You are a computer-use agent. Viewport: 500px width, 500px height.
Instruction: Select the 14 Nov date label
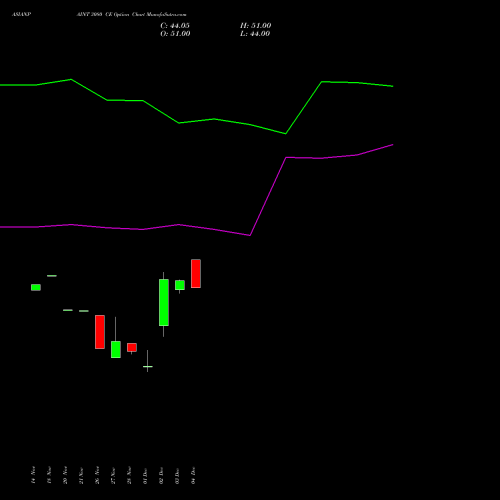pos(33,475)
